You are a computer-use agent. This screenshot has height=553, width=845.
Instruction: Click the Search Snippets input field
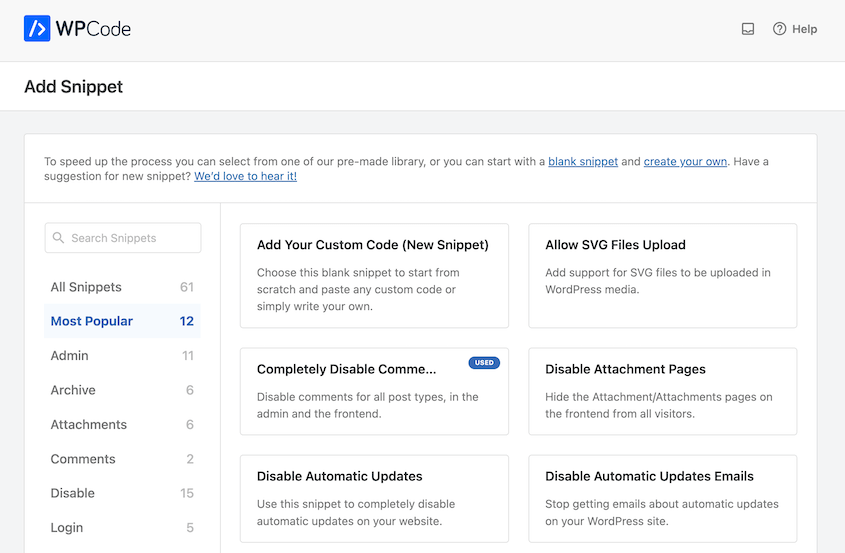[x=130, y=238]
